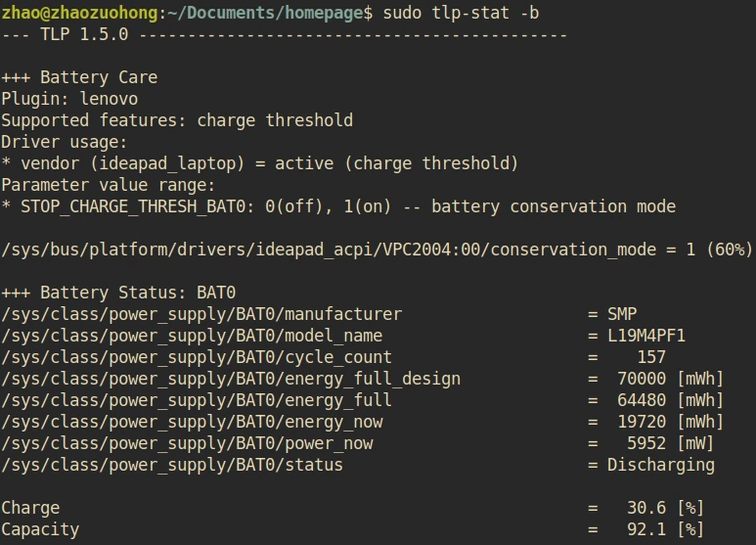Click the manufacturer value 'SMP'
The height and width of the screenshot is (545, 756).
[622, 314]
